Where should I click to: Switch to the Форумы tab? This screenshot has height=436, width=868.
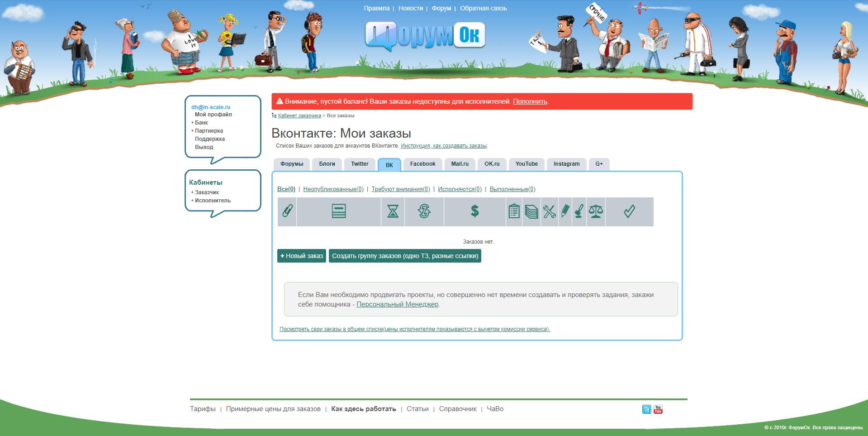point(292,164)
